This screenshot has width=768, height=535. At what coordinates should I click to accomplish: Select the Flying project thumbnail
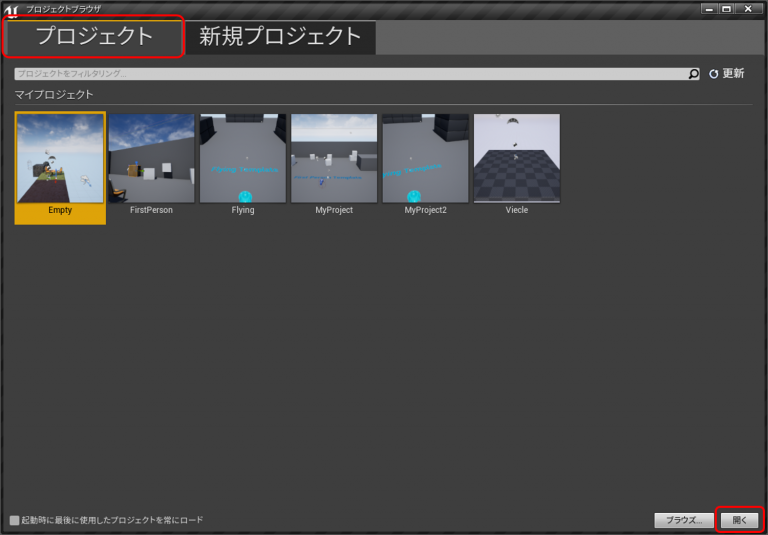click(242, 158)
